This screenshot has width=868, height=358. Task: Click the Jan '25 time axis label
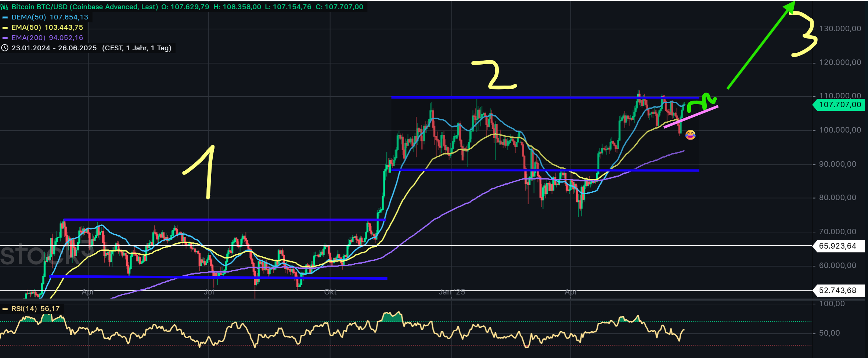click(452, 292)
